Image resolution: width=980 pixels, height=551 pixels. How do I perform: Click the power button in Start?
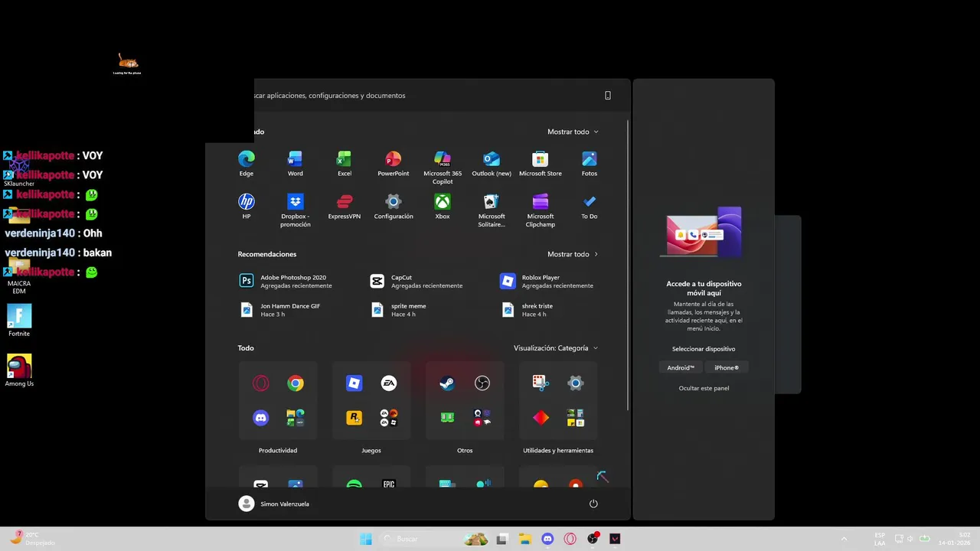point(593,504)
